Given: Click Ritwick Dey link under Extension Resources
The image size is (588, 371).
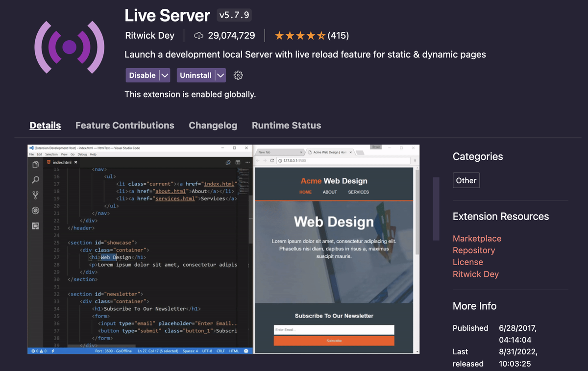Looking at the screenshot, I should tap(476, 274).
